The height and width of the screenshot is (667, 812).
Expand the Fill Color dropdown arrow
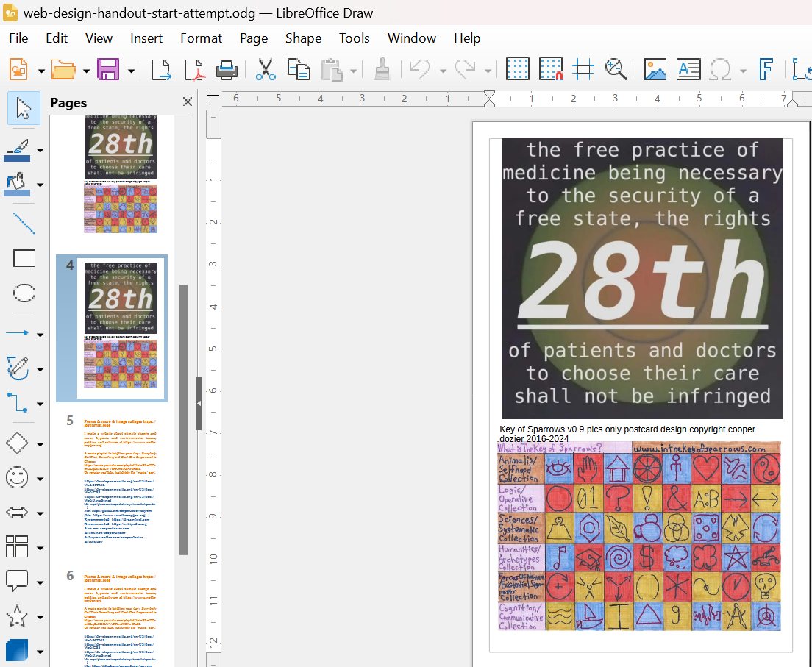pyautogui.click(x=40, y=185)
